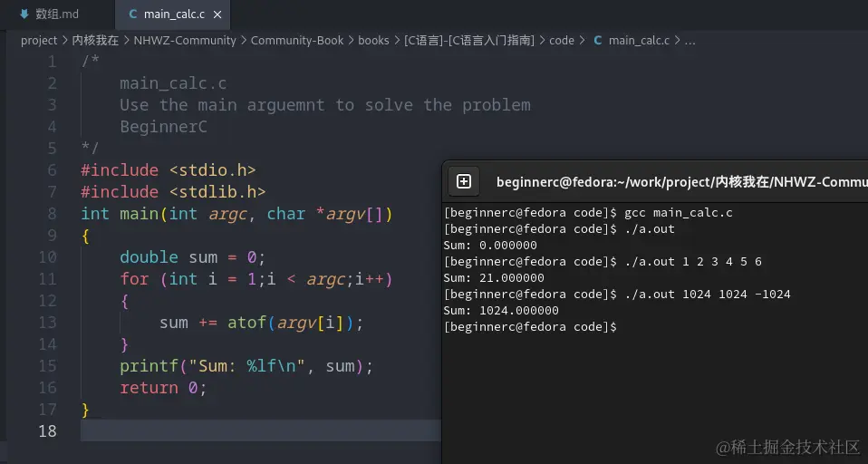The image size is (868, 464).
Task: Click the last empty terminal prompt line
Action: 530,326
